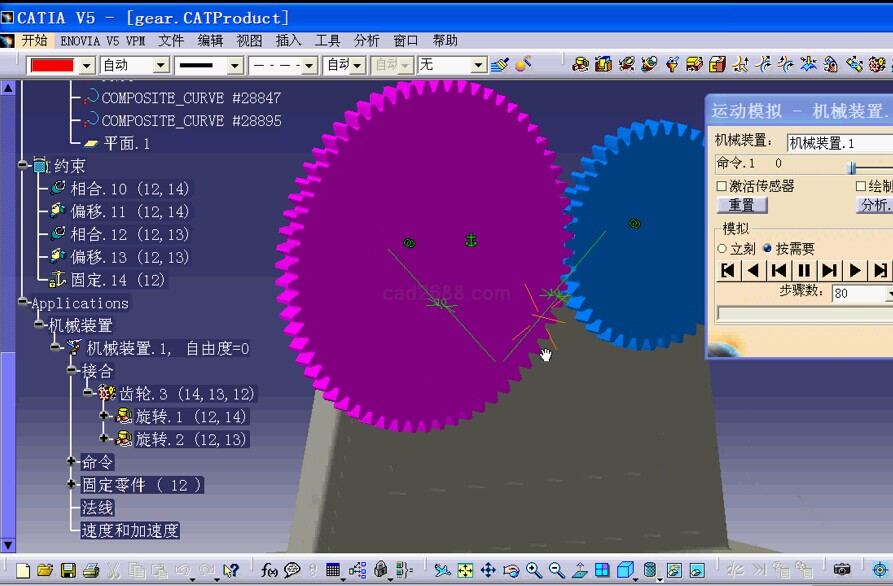Enable the 激活传感器 checkbox

pyautogui.click(x=722, y=186)
